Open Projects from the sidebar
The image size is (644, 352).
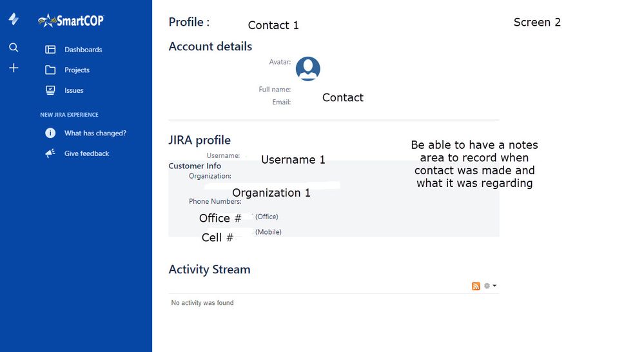[77, 70]
